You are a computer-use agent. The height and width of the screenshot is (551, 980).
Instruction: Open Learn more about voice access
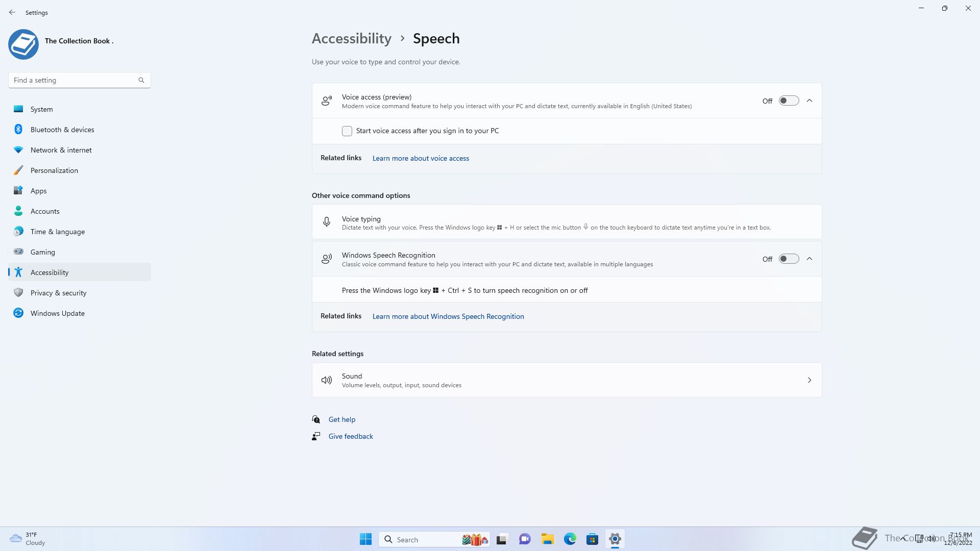(421, 158)
